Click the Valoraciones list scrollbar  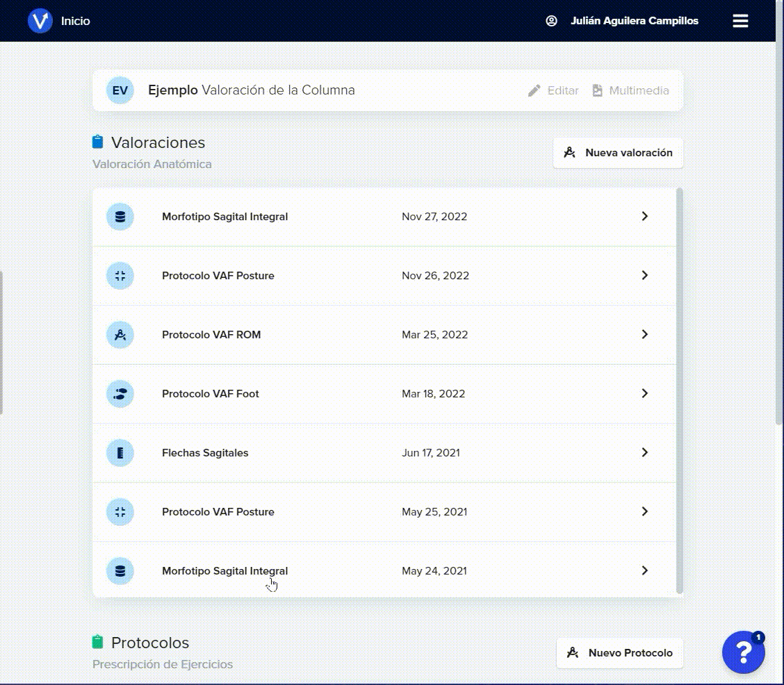coord(680,390)
